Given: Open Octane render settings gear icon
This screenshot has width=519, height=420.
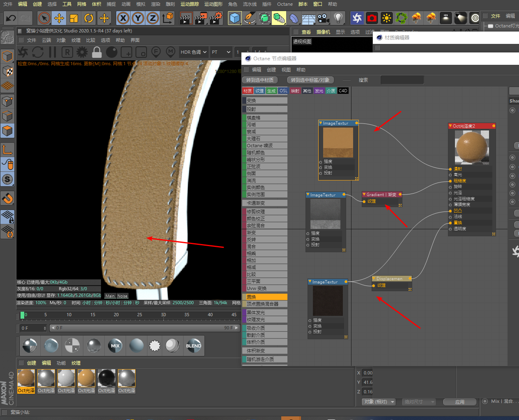Looking at the screenshot, I should pos(82,52).
